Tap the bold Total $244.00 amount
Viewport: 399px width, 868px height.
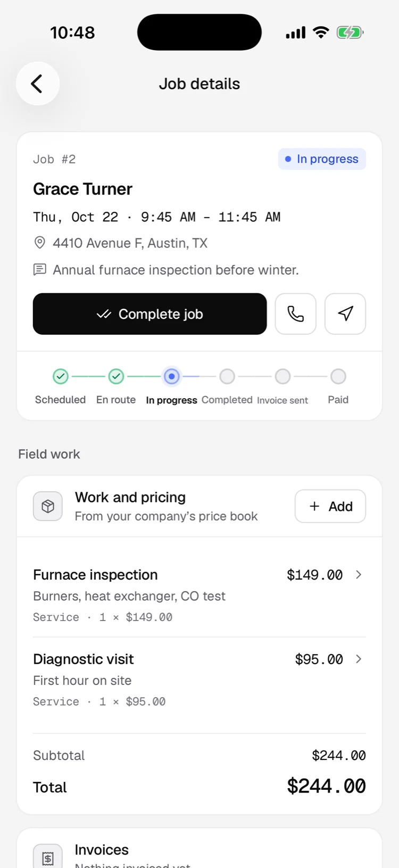tap(326, 786)
